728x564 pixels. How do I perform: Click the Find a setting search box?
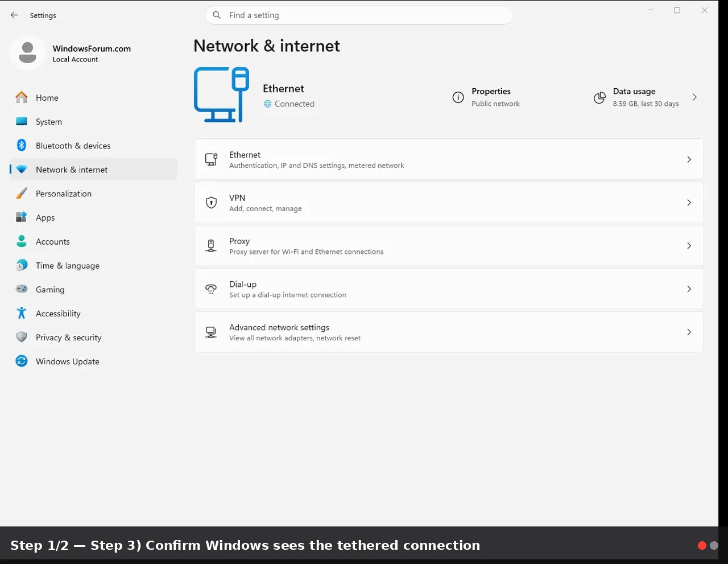click(x=359, y=15)
